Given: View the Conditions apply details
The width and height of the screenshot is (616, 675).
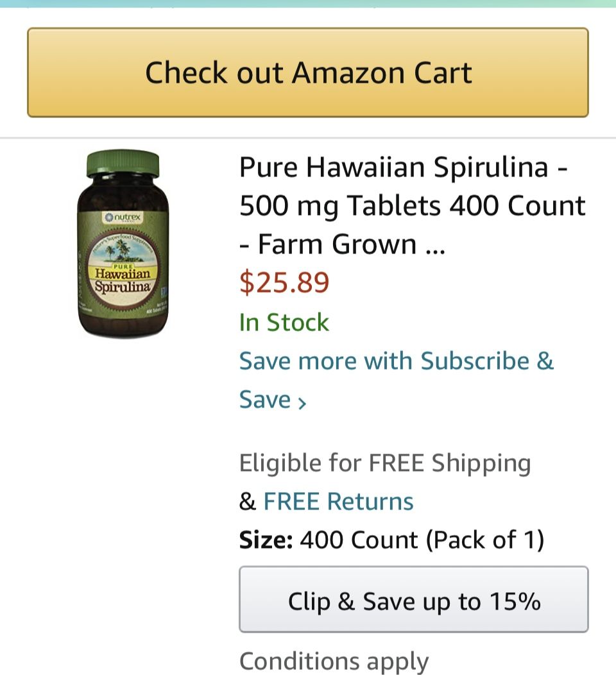Looking at the screenshot, I should (x=334, y=661).
